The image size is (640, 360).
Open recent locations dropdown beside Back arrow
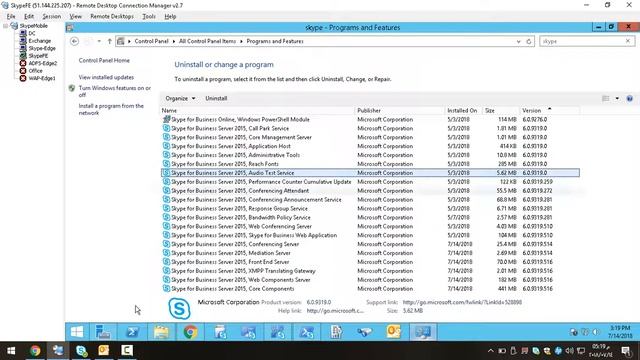click(x=99, y=41)
